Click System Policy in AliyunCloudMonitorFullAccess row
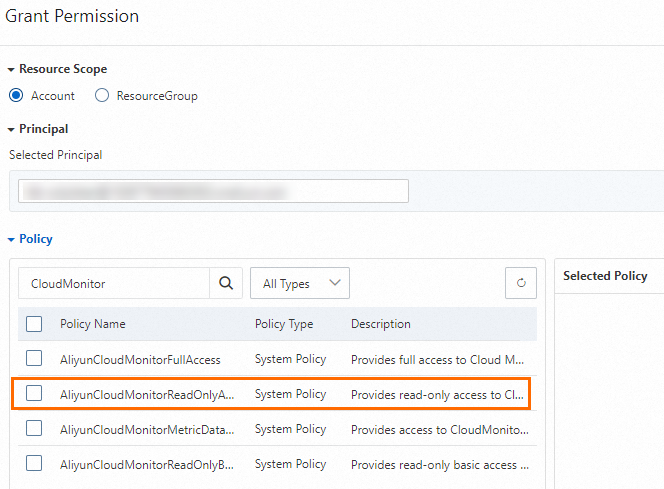The image size is (664, 489). 290,359
